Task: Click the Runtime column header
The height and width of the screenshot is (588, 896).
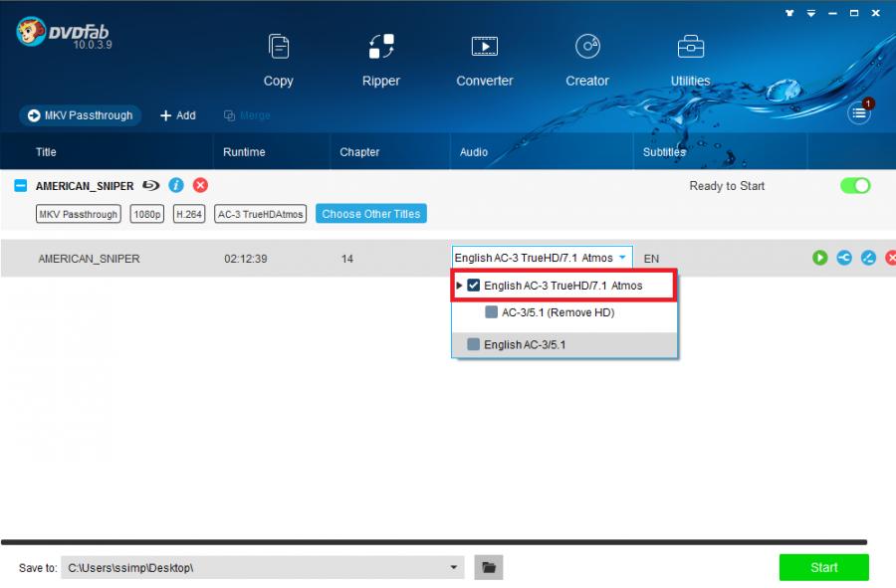Action: click(x=244, y=152)
